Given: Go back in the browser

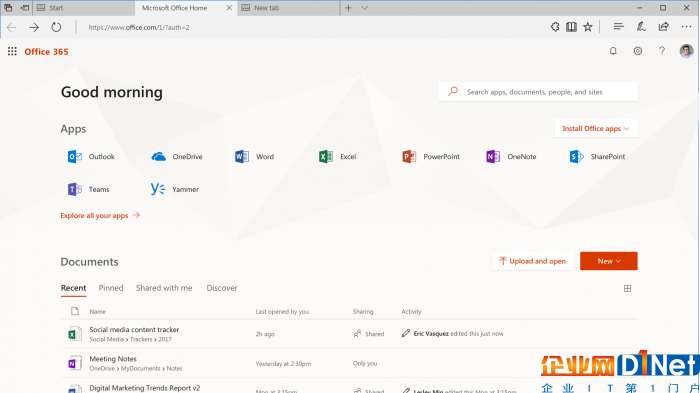Looking at the screenshot, I should (12, 27).
